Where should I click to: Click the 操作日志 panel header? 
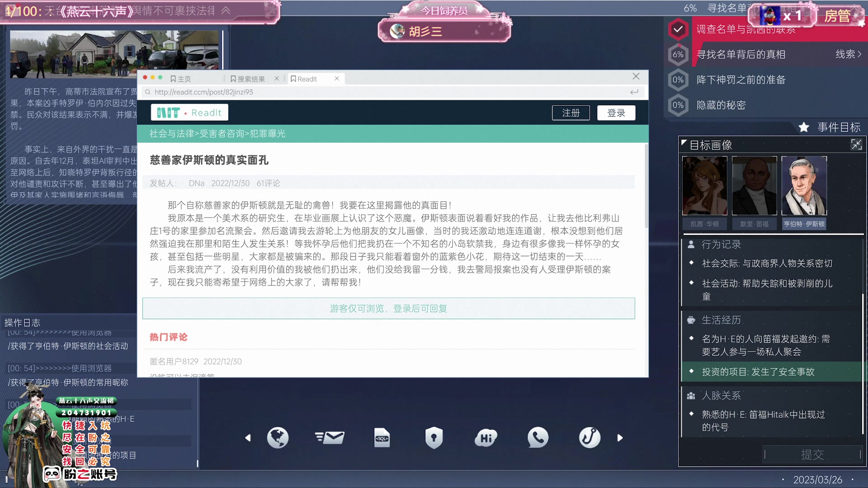tap(22, 323)
